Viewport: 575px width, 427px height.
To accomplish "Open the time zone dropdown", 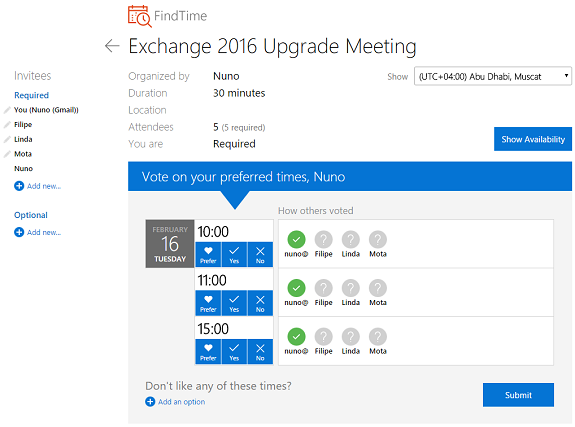I will tap(492, 76).
